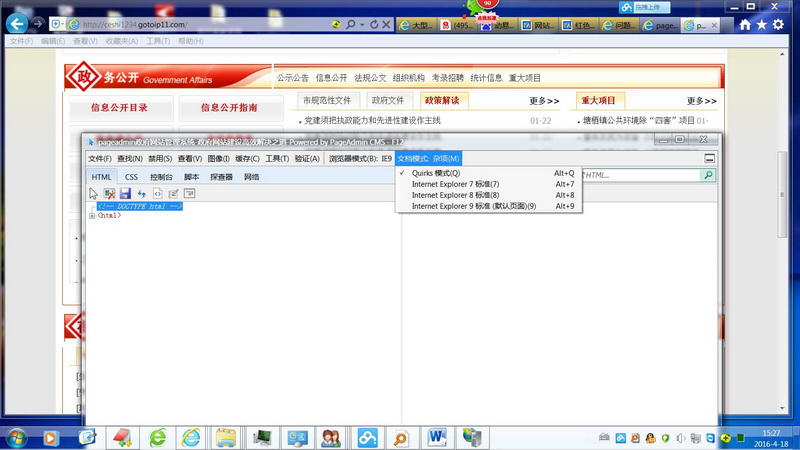Click the edit pencil toolbar icon

point(173,193)
